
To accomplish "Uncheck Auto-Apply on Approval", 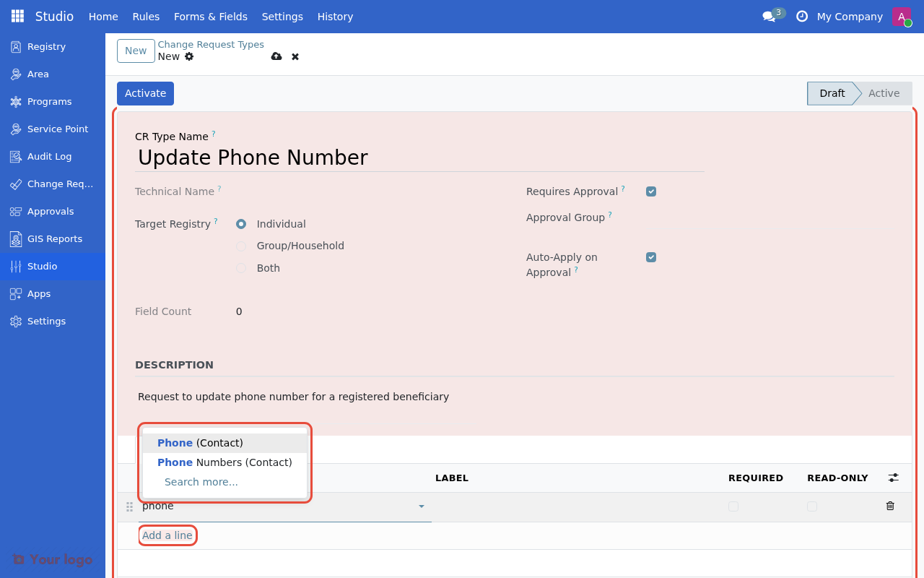I will coord(650,256).
